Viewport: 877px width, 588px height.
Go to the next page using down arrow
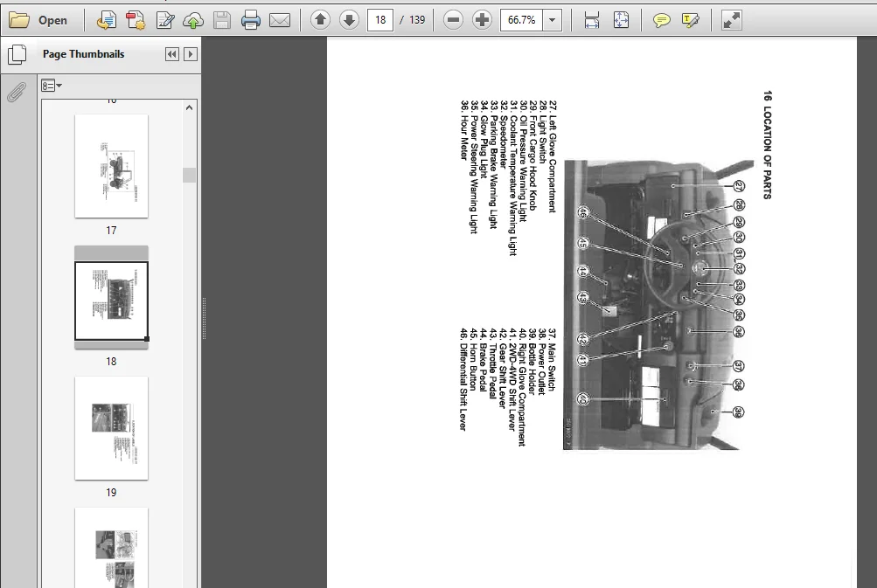349,20
